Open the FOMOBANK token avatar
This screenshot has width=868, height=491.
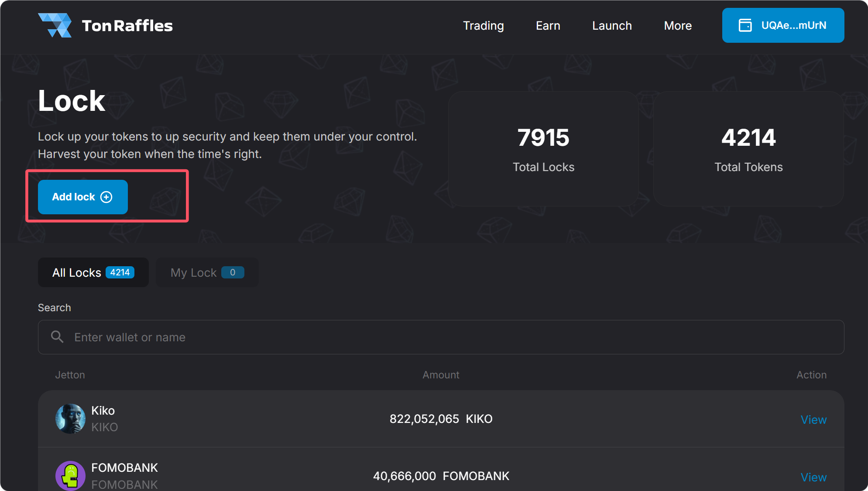click(70, 475)
